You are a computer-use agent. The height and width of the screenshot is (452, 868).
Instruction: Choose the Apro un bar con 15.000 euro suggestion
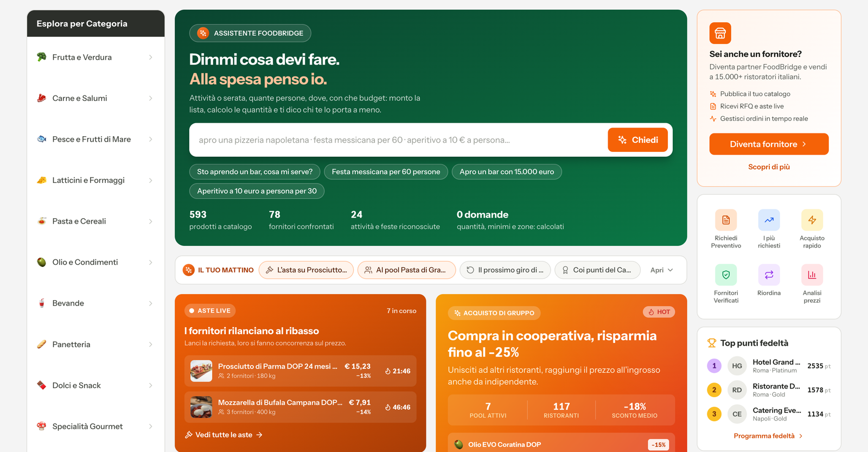click(507, 171)
